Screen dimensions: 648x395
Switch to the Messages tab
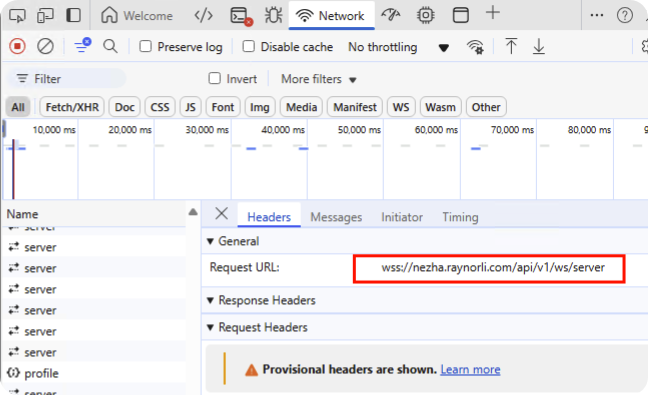[x=336, y=217]
